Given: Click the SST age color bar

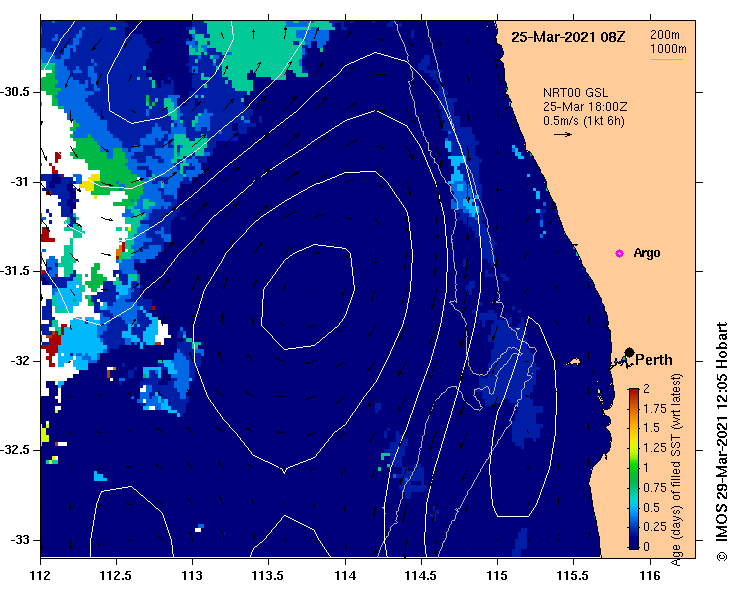Looking at the screenshot, I should tap(634, 469).
